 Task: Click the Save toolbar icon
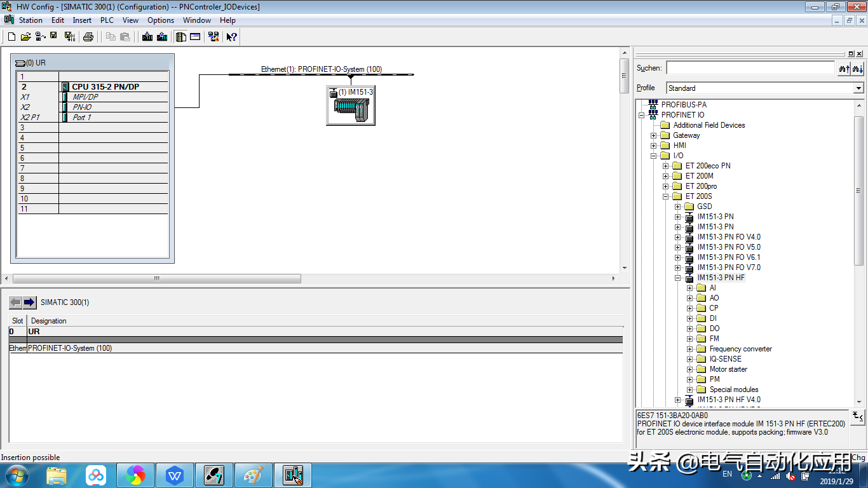54,37
